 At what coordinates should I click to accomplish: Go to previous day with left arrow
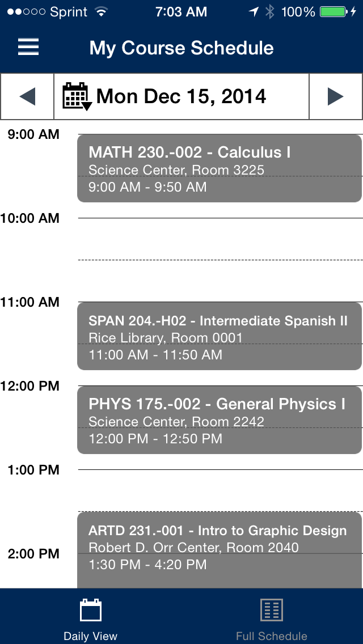click(27, 96)
